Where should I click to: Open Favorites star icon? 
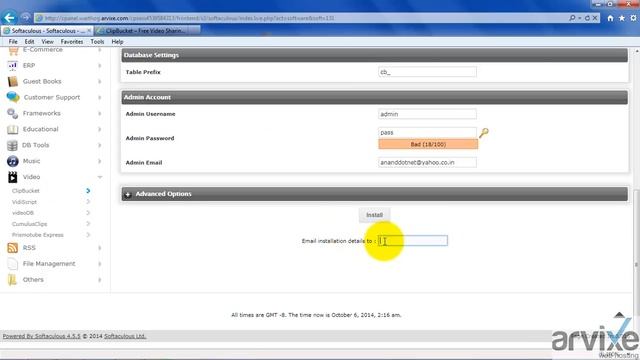click(622, 18)
